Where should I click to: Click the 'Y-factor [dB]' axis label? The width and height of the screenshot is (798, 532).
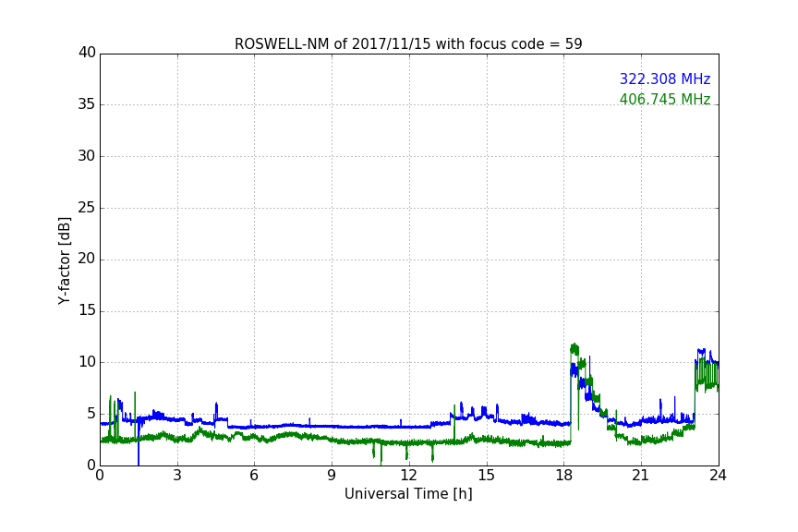64,260
